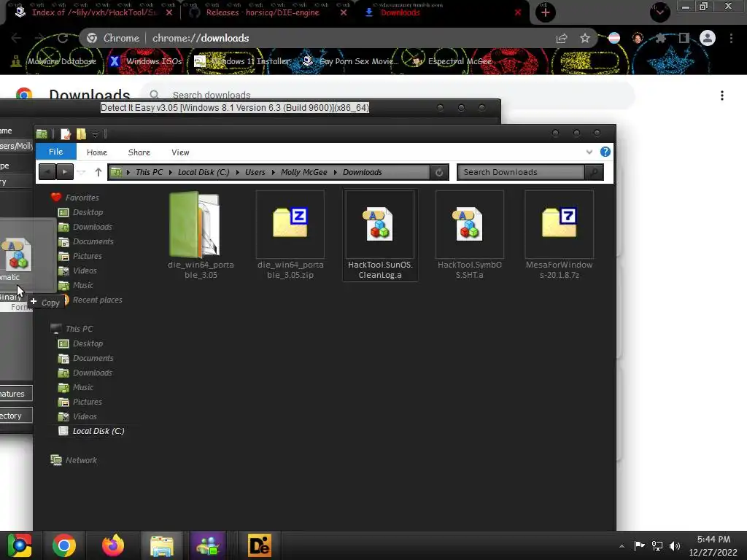
Task: Click the Explorer search magnifier button
Action: (x=594, y=172)
